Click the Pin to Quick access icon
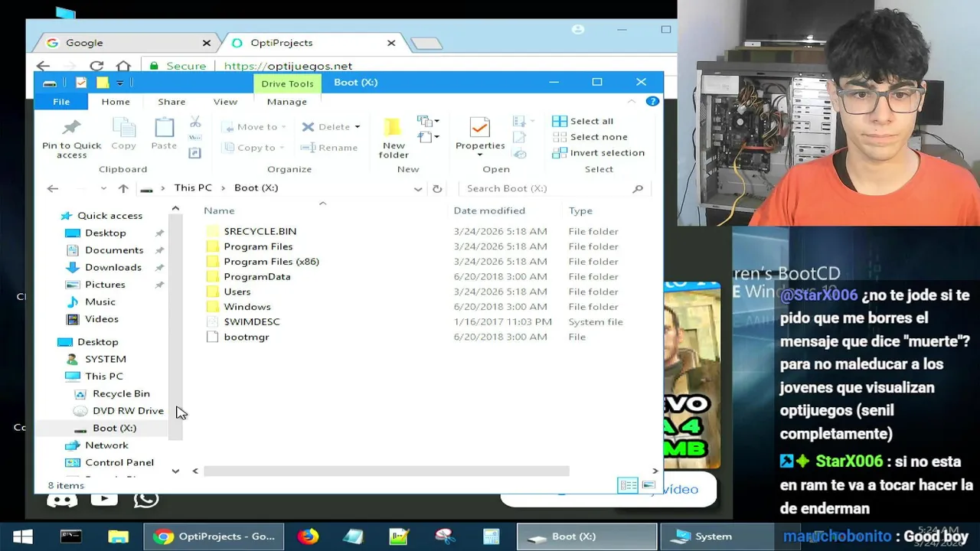This screenshot has width=980, height=551. (71, 127)
